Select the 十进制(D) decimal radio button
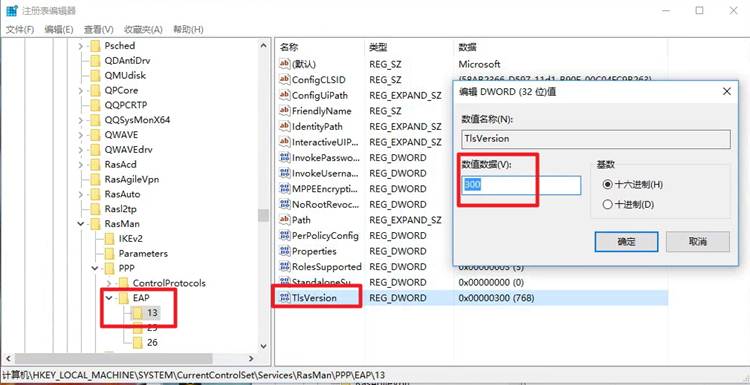This screenshot has width=750, height=385. (x=607, y=204)
